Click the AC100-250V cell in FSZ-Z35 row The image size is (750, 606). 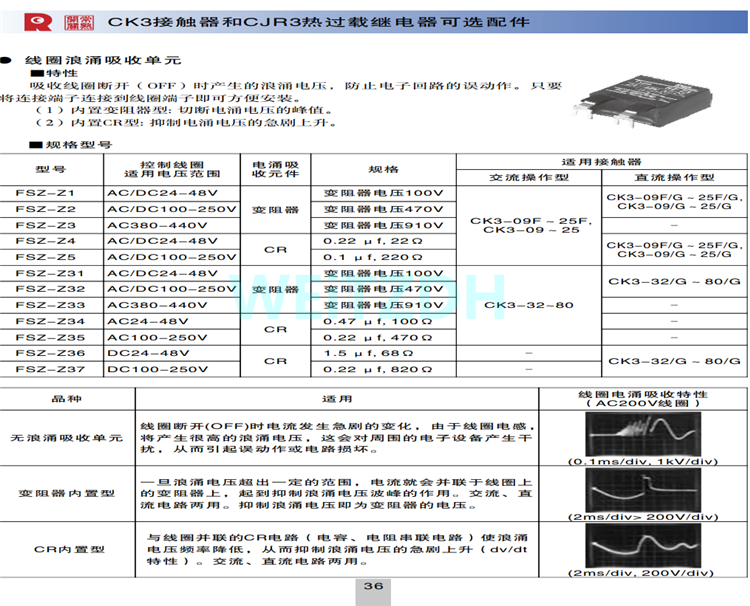point(157,337)
